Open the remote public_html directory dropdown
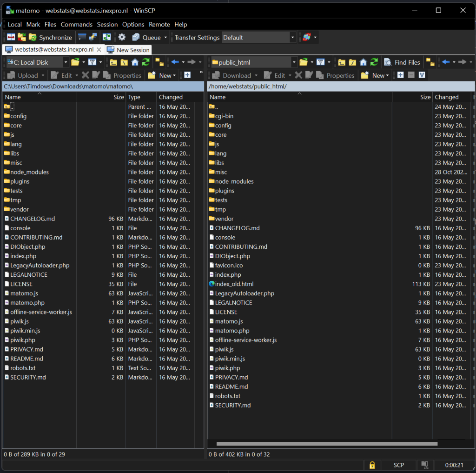Screen dimensions: 476x473 tap(254, 62)
